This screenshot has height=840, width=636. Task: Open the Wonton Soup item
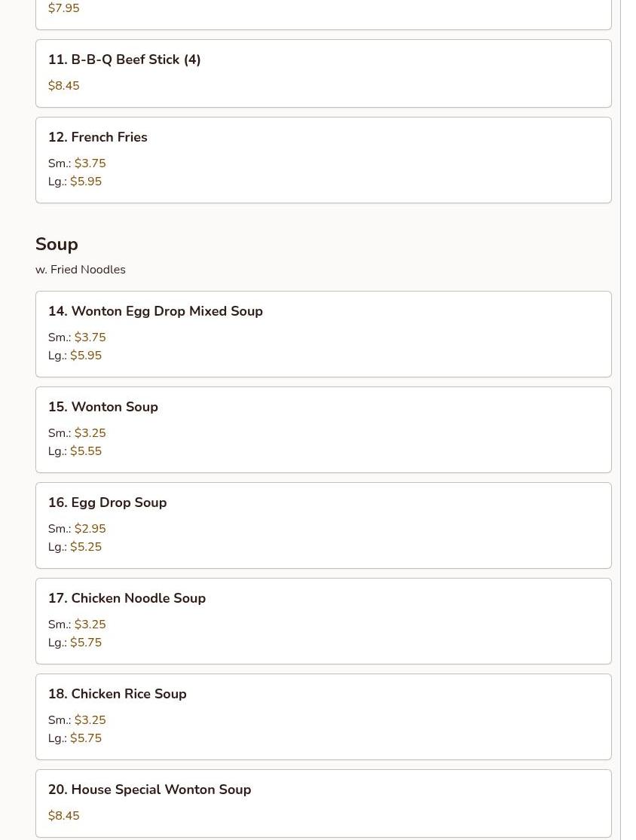323,429
